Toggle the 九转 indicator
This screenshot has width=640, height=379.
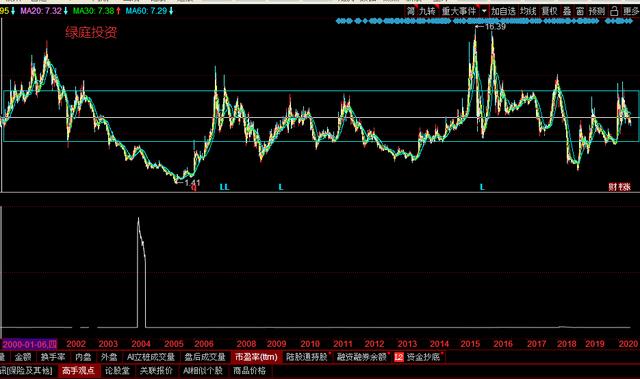tap(427, 11)
